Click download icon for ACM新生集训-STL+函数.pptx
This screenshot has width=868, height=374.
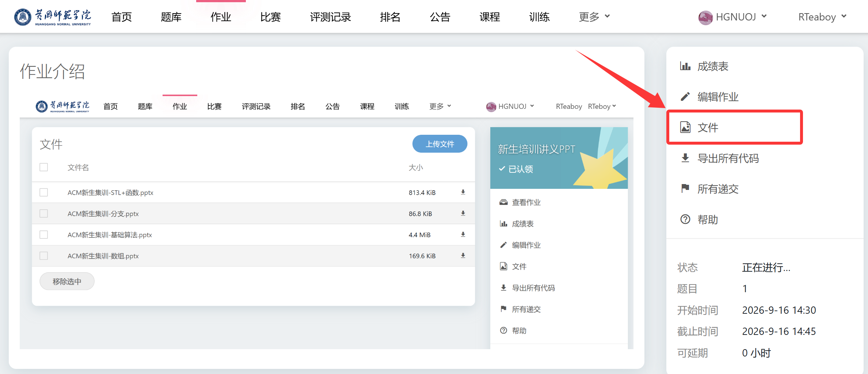(463, 192)
